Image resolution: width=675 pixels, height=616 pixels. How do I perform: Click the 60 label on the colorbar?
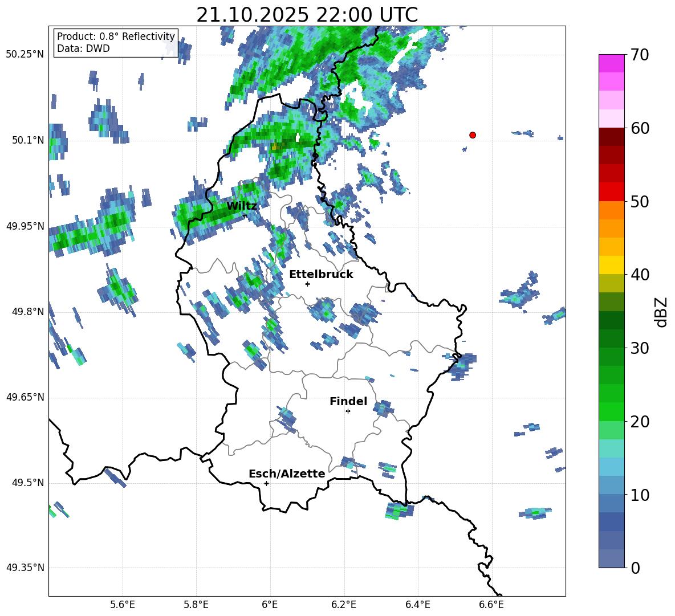pos(640,128)
